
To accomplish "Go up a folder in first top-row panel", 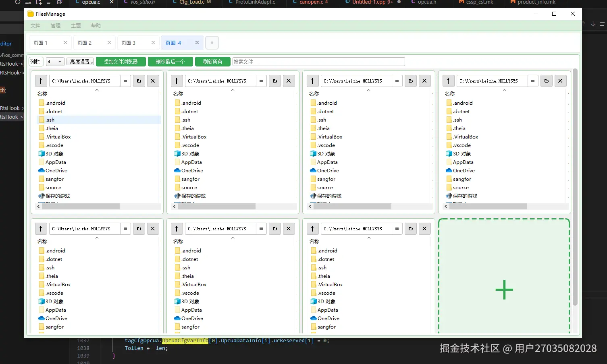I will click(41, 81).
